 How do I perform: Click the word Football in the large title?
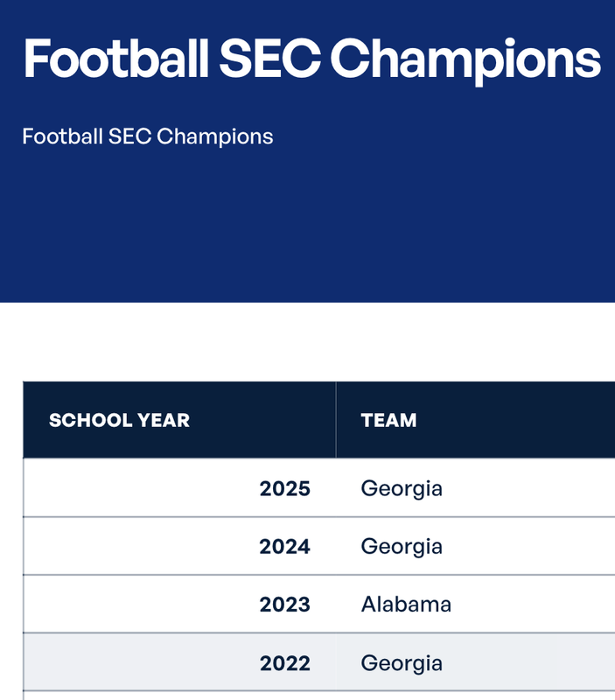pyautogui.click(x=116, y=59)
